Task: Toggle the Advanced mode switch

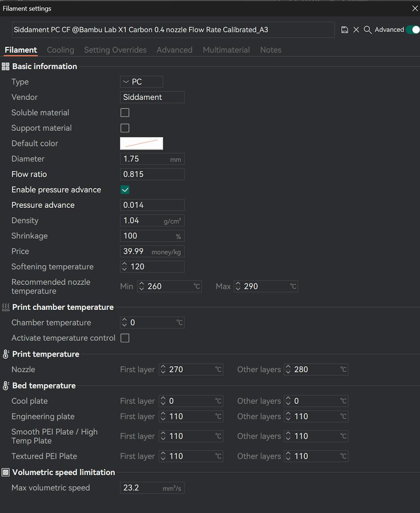Action: (x=412, y=30)
